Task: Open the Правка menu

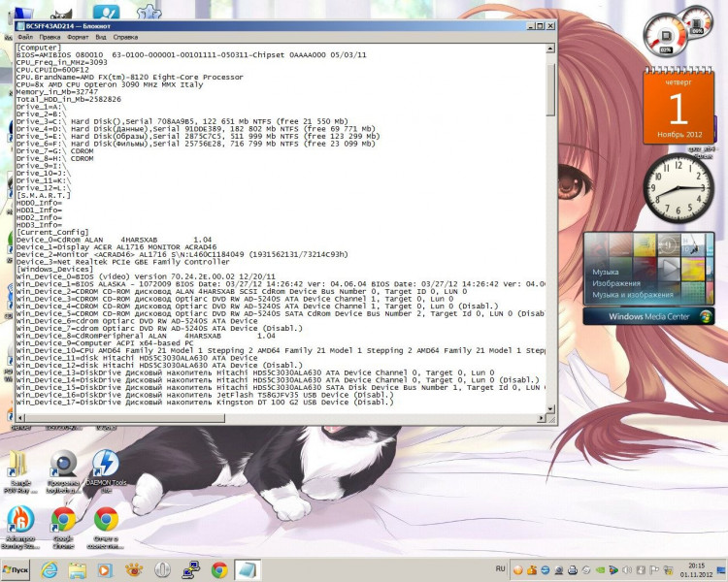Action: point(50,37)
